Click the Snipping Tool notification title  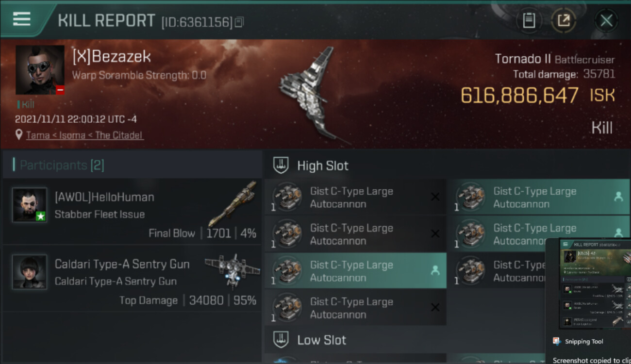pyautogui.click(x=583, y=342)
